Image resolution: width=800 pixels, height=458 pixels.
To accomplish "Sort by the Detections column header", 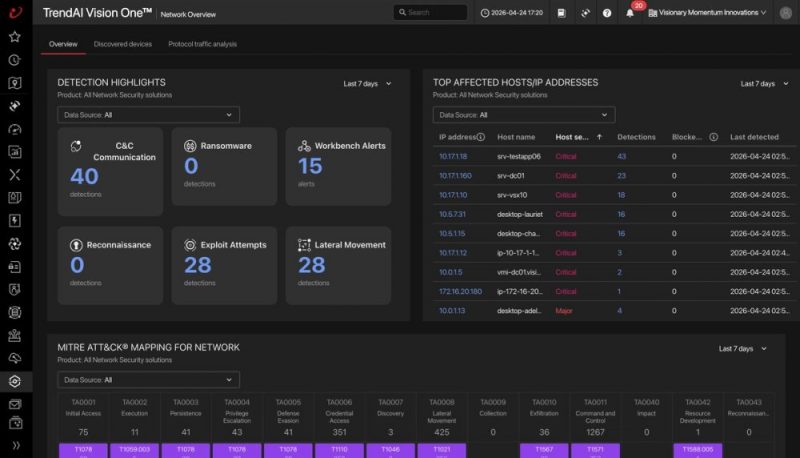I will (636, 137).
